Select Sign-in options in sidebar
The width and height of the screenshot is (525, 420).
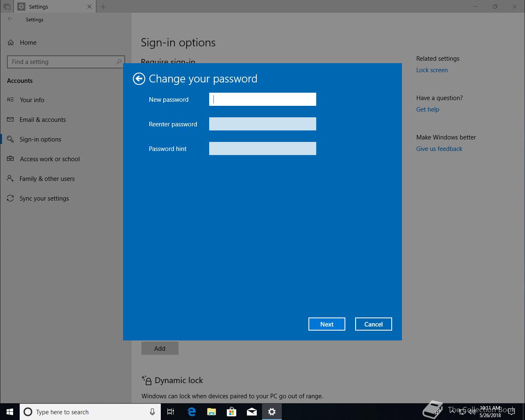pos(66,139)
